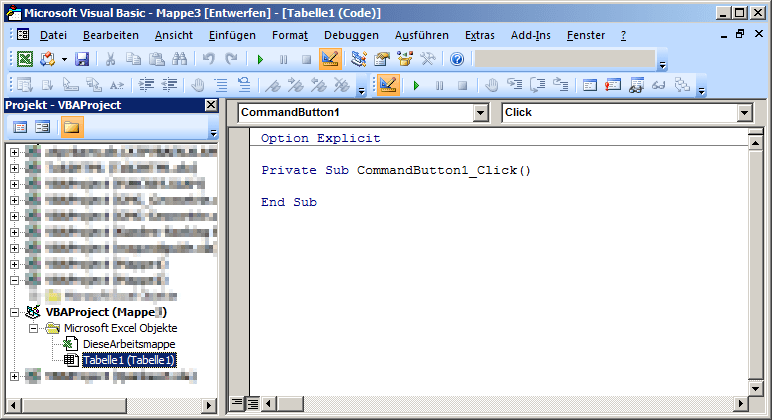Toggle breakpoint using hand icon on Edit toolbar

198,86
